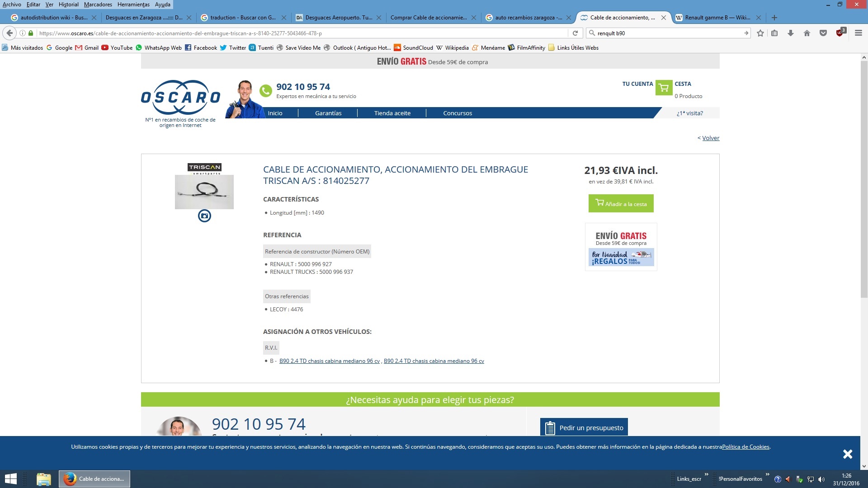Screen dimensions: 868x488
Task: Click Añadir a la cesta button
Action: tap(621, 204)
